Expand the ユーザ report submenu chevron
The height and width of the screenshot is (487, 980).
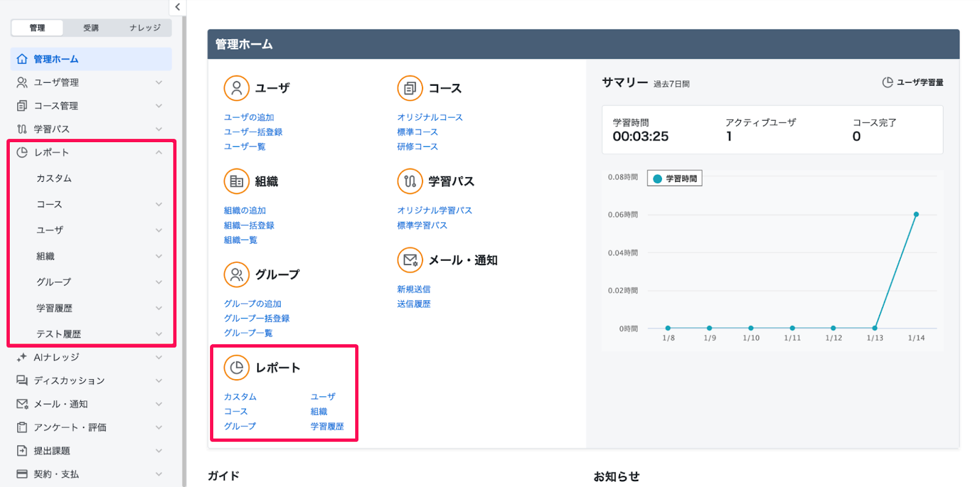(x=159, y=230)
